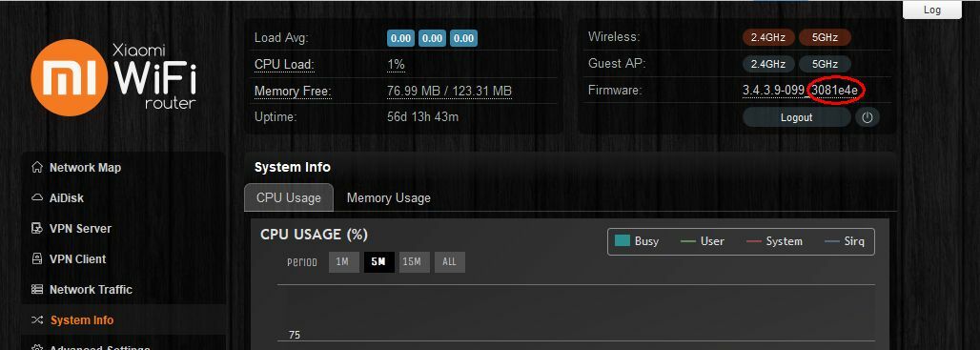Select System Info menu item
Screen dimensions: 980x350
82,320
